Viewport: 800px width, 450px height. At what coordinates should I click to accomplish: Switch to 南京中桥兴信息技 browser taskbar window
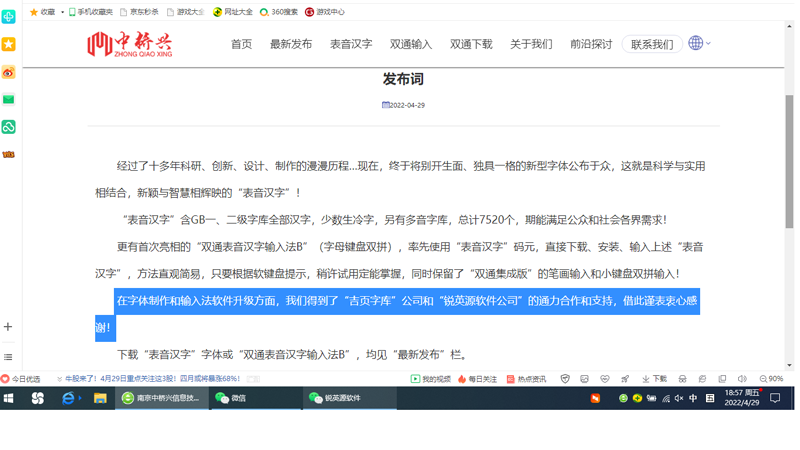pyautogui.click(x=162, y=398)
